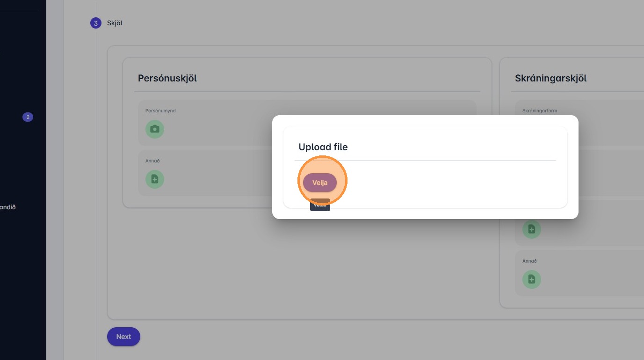
Task: Open the sidebar item ending in "andið"
Action: pyautogui.click(x=8, y=207)
